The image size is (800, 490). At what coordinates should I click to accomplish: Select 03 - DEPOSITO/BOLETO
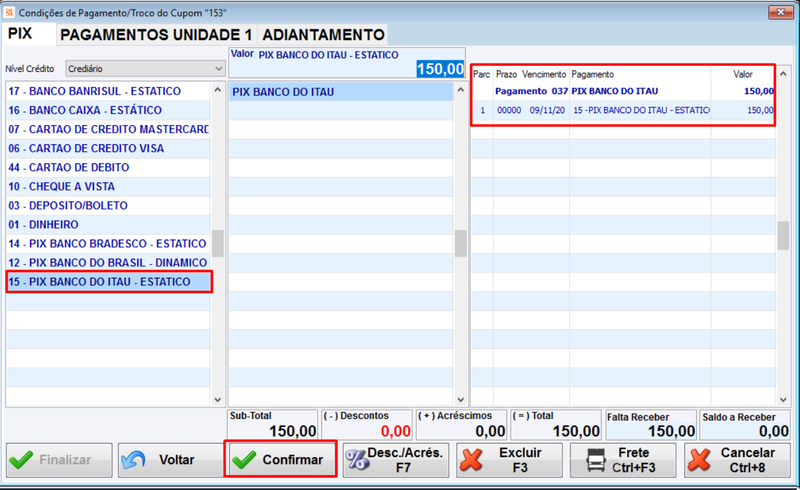click(x=108, y=206)
